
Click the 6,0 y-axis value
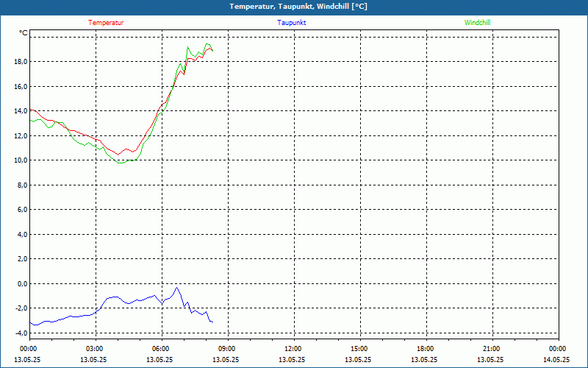22,210
